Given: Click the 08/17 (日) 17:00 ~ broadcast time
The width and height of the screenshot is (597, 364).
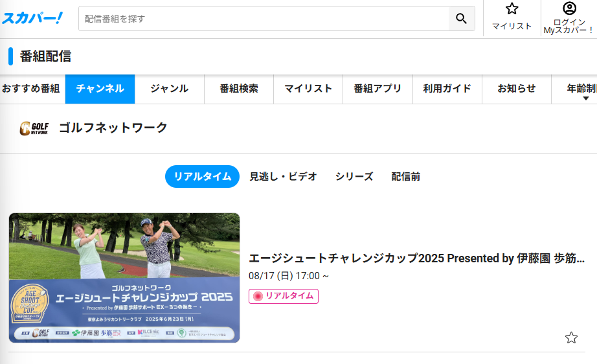Looking at the screenshot, I should coord(289,276).
